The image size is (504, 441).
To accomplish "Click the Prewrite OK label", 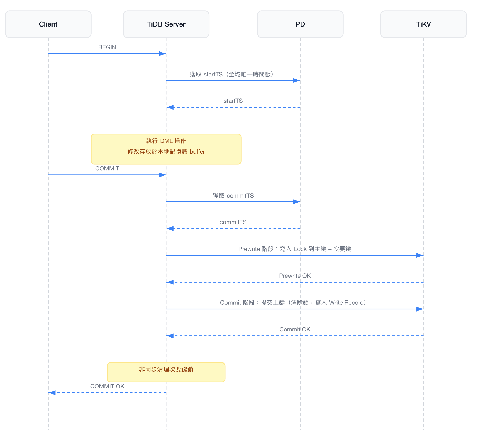I will 295,276.
